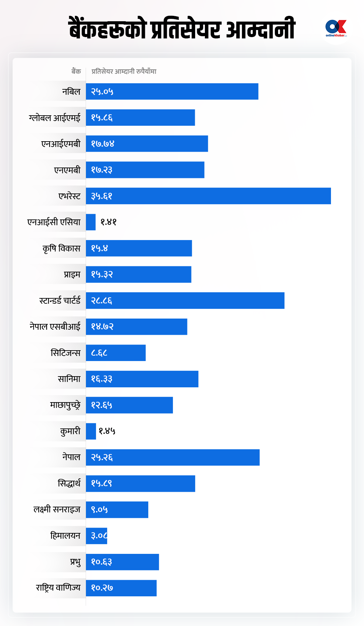Click the ग्लोबल आईएमई bank label
The image size is (364, 626).
tap(55, 118)
